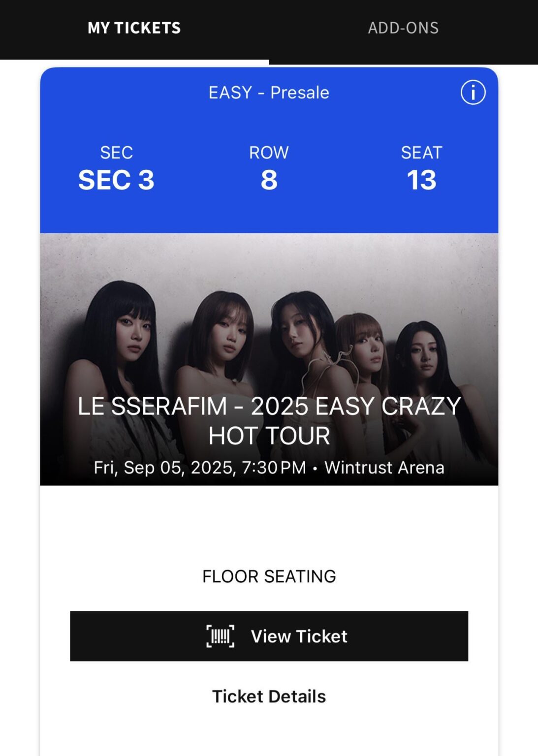
Task: Tap the SEAT heading label
Action: (421, 153)
